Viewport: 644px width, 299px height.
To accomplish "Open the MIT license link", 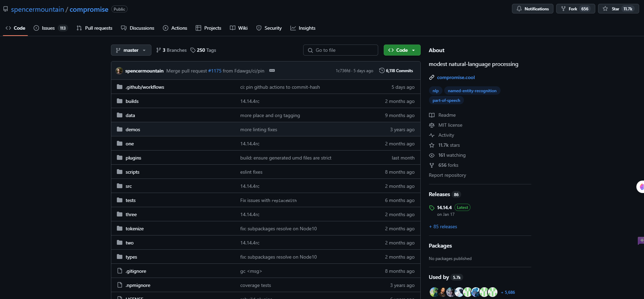I will pyautogui.click(x=446, y=125).
